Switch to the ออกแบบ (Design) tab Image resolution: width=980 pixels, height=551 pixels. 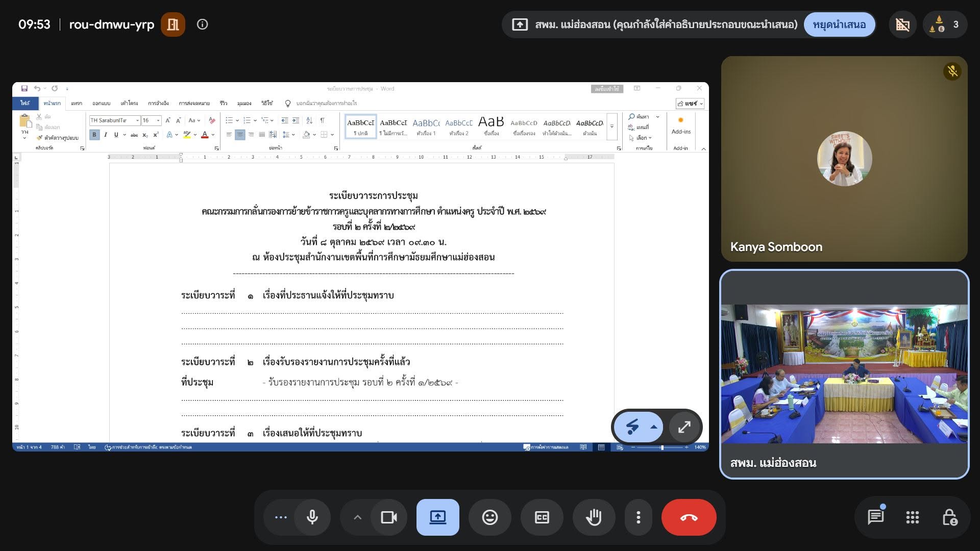click(102, 103)
